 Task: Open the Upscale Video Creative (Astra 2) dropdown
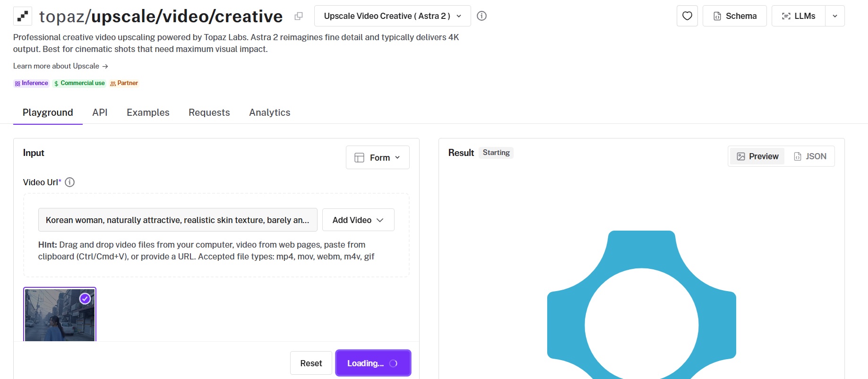[392, 16]
